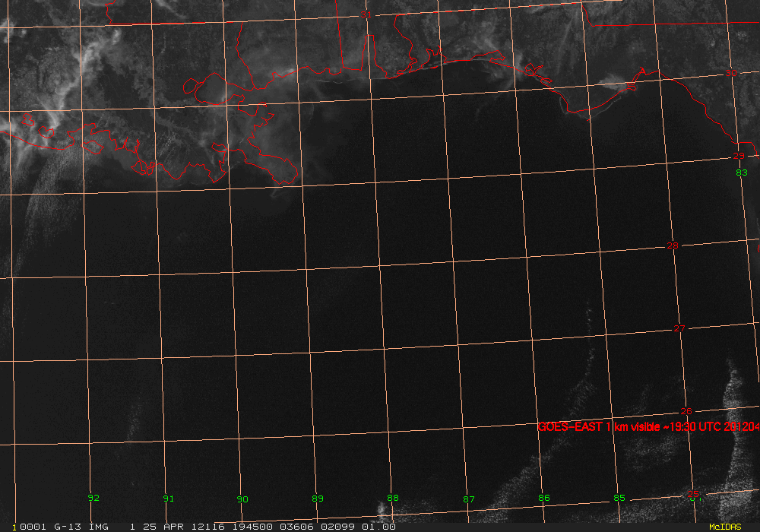Click the 12116 Julian date in status line

click(x=208, y=527)
